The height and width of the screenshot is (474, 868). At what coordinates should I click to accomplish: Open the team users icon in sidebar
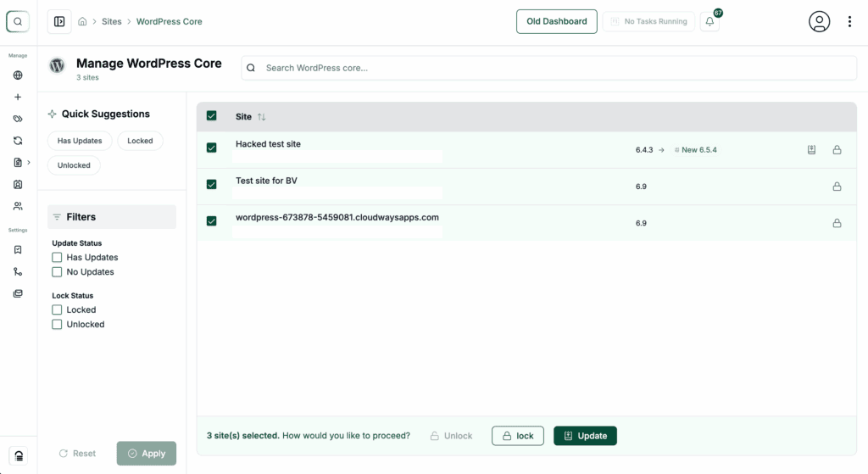click(18, 206)
